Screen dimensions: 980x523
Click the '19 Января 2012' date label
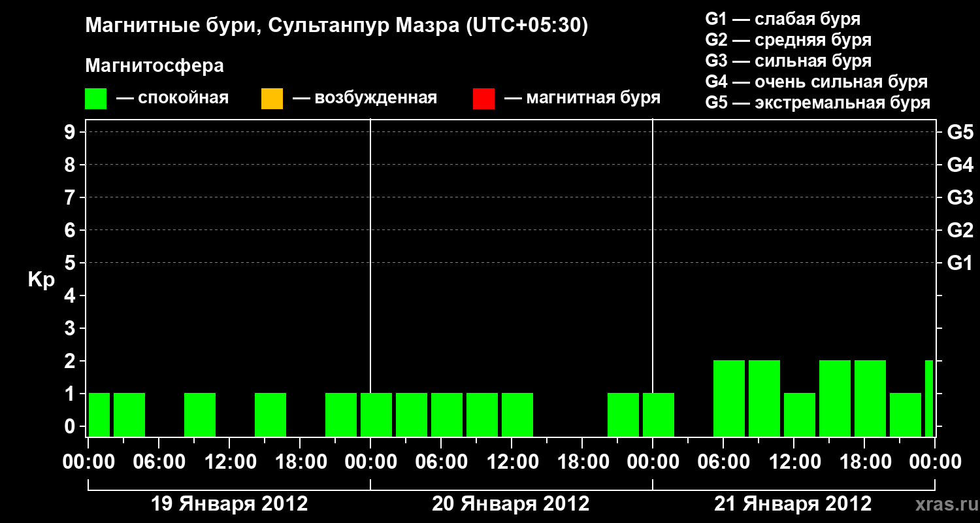point(229,504)
